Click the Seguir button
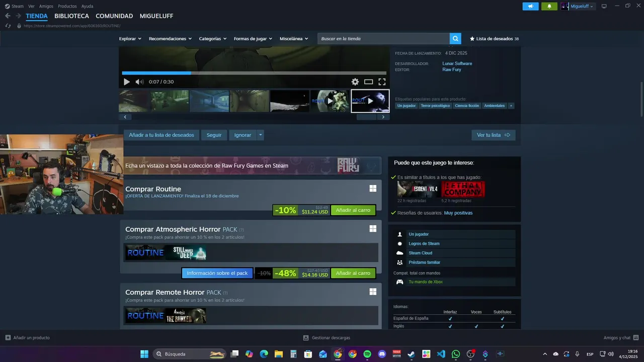 tap(214, 135)
